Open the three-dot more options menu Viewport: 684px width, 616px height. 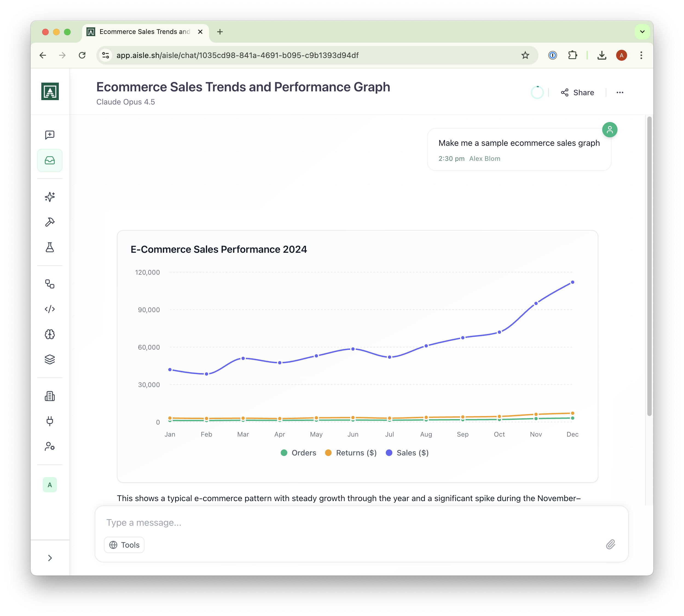point(620,93)
